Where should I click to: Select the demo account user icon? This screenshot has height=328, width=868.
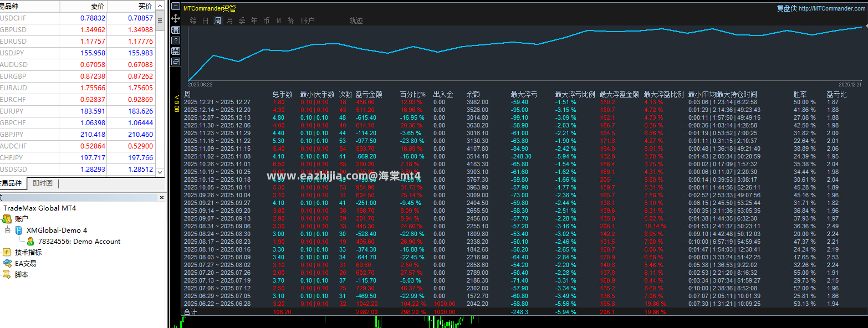pyautogui.click(x=30, y=241)
